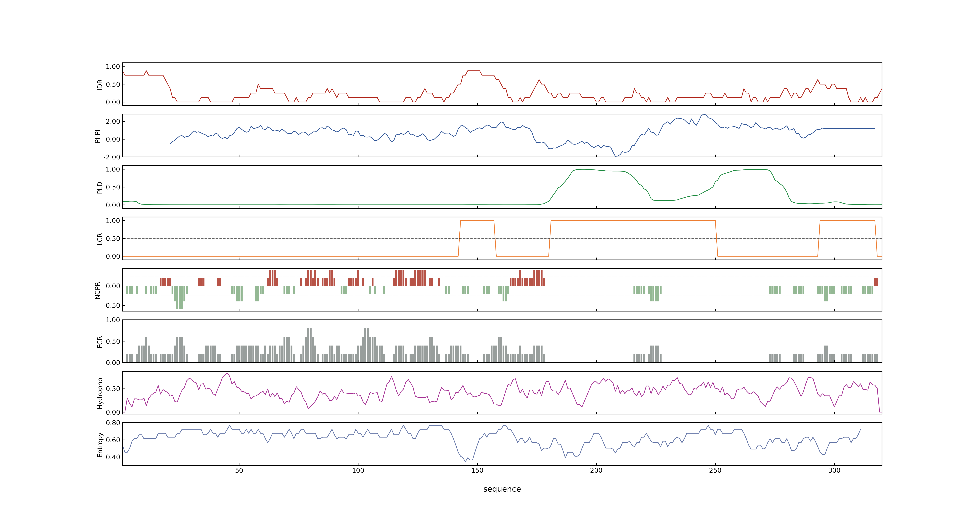Select x-axis tick label 150
980x523 pixels.
[x=477, y=470]
